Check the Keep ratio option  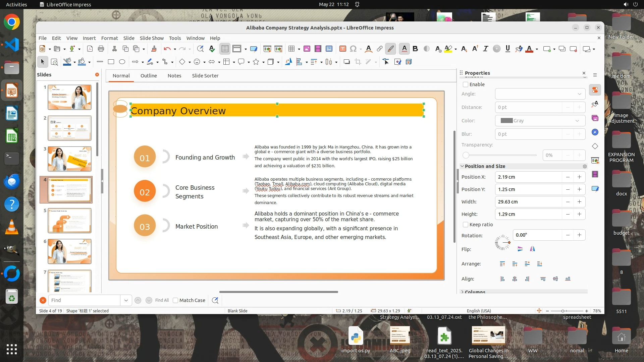[x=466, y=225]
